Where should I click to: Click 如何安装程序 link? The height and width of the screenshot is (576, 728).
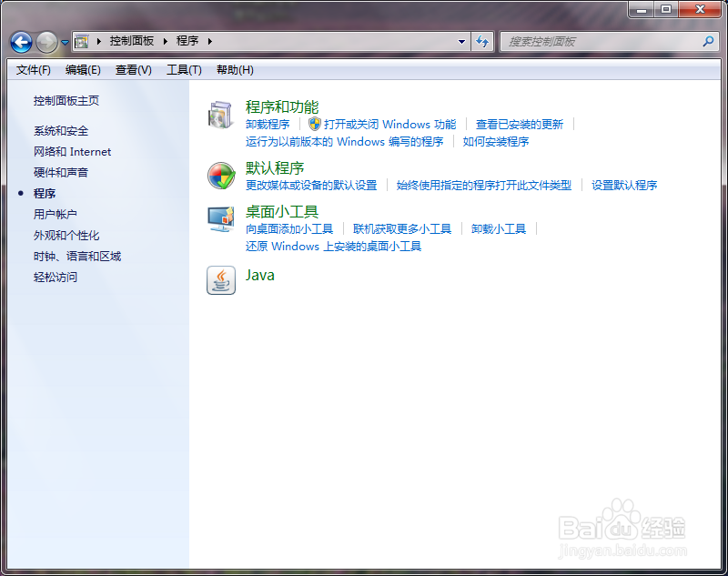[496, 142]
